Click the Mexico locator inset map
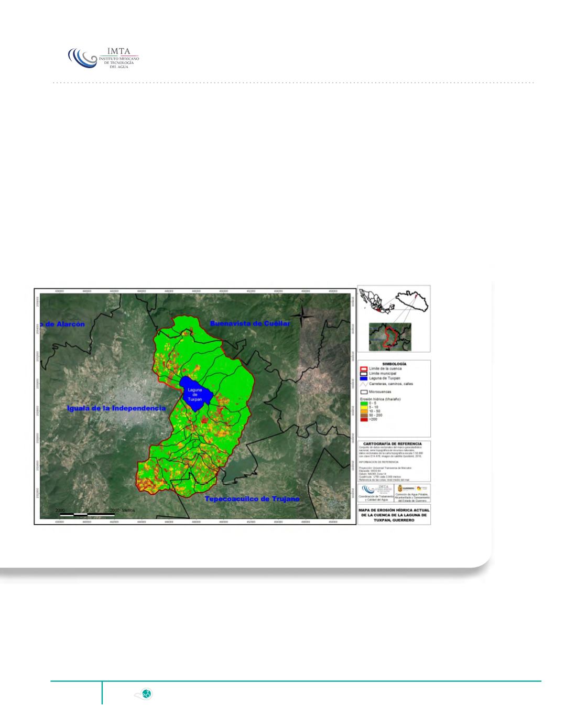This screenshot has height=728, width=576. click(376, 302)
